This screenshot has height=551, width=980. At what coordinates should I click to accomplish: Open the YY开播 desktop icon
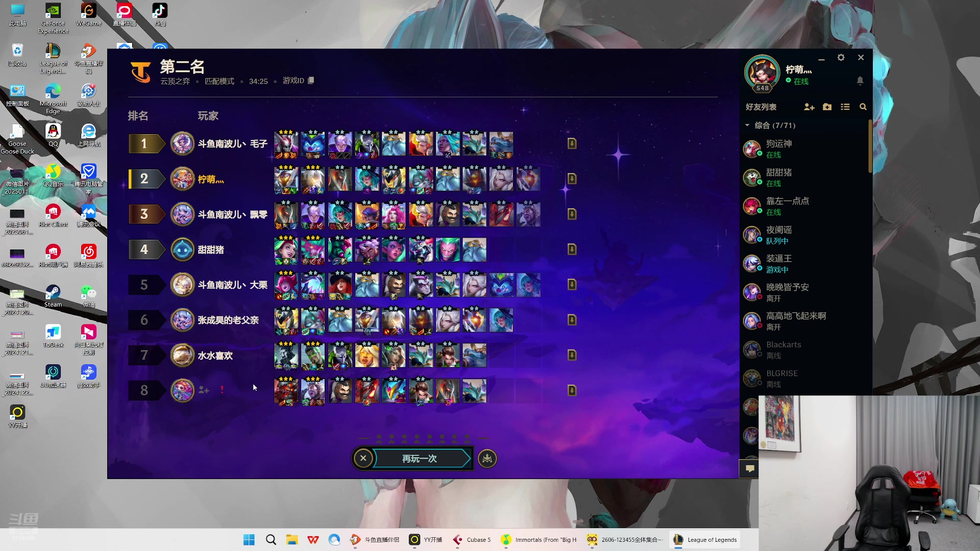tap(17, 416)
